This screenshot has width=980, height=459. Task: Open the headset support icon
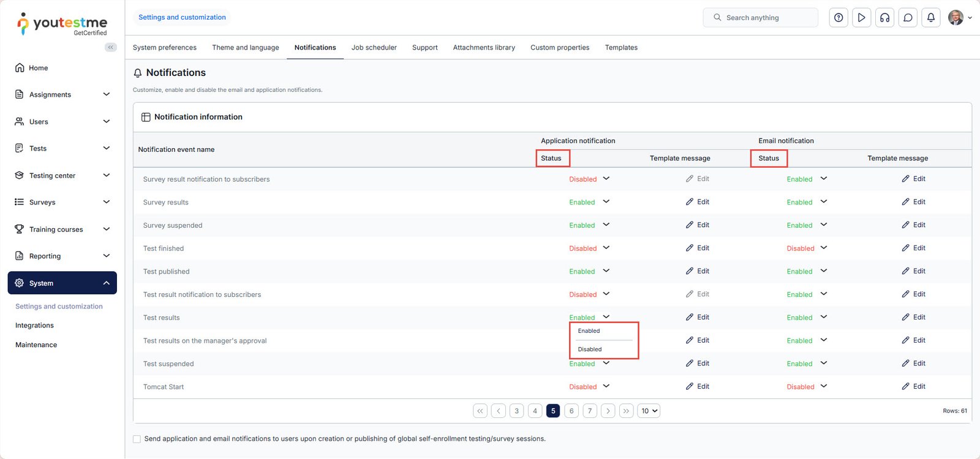coord(884,18)
